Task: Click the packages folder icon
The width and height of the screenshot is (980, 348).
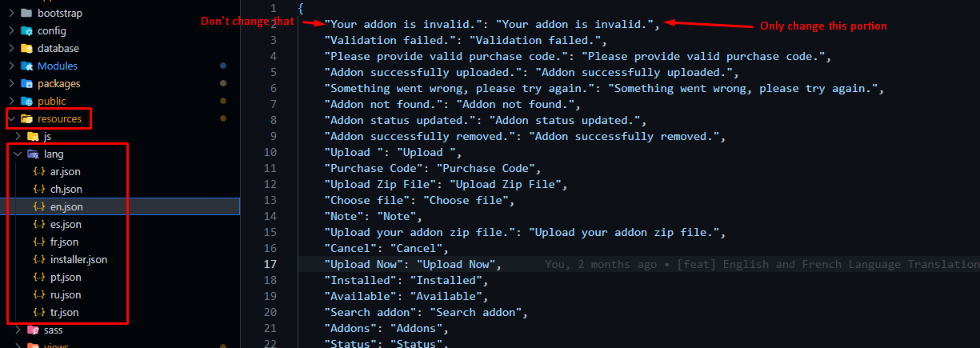Action: [x=26, y=83]
